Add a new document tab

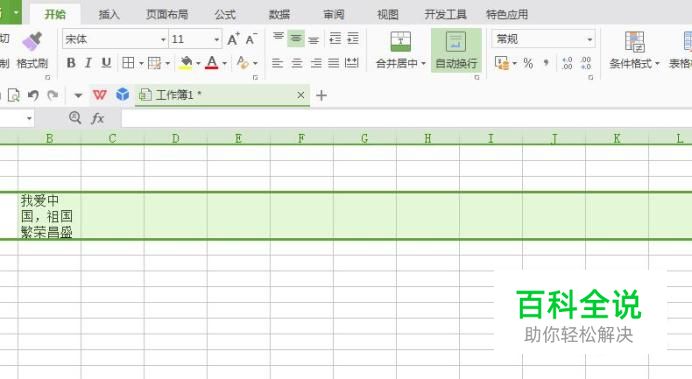click(x=322, y=95)
